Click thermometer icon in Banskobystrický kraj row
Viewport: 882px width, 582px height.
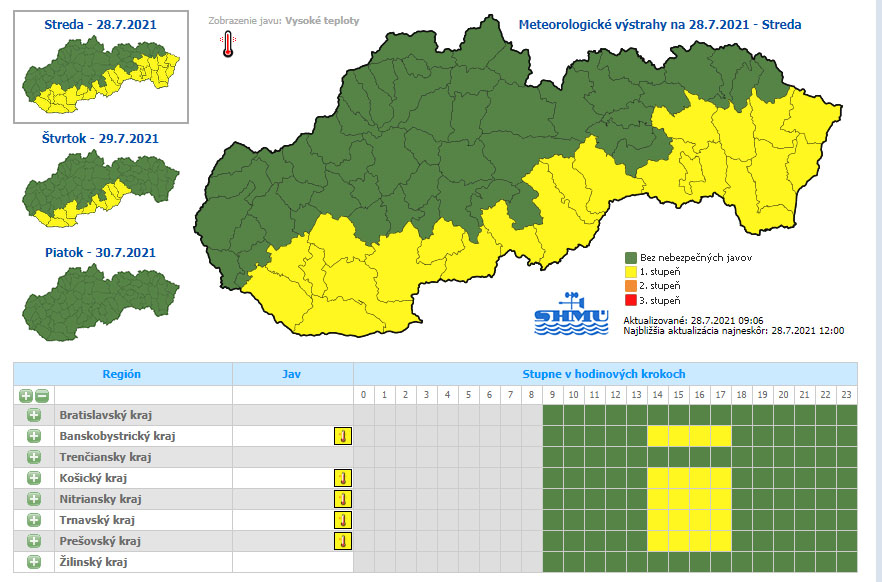pyautogui.click(x=342, y=436)
